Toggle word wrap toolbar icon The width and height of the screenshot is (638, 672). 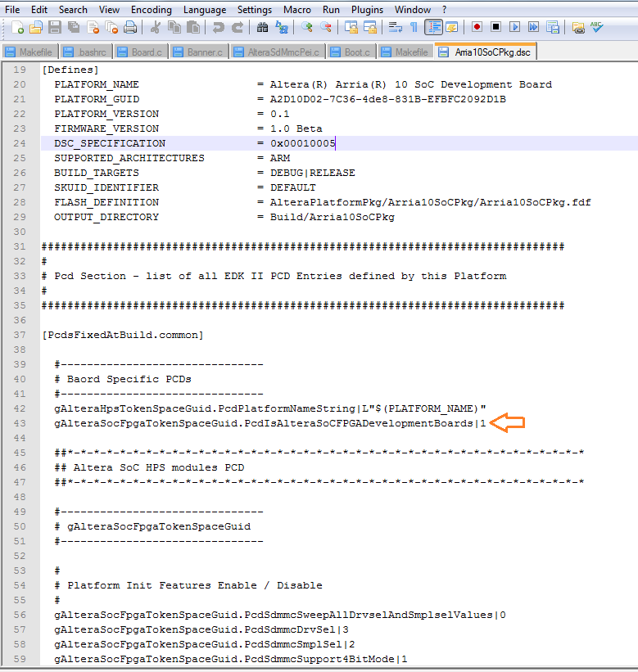395,28
